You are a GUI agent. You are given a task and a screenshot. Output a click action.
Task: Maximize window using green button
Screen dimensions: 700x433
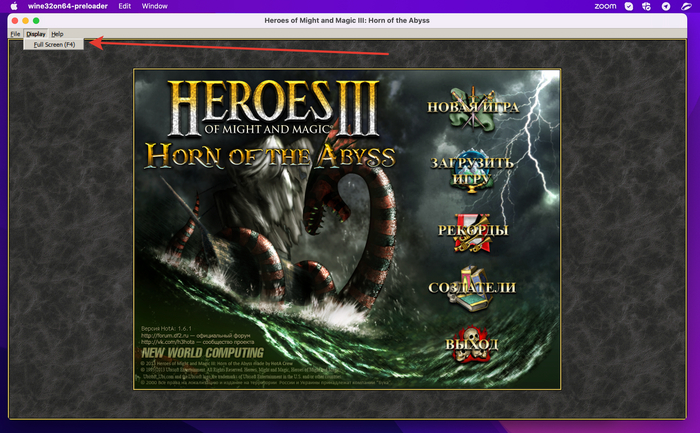click(x=36, y=21)
